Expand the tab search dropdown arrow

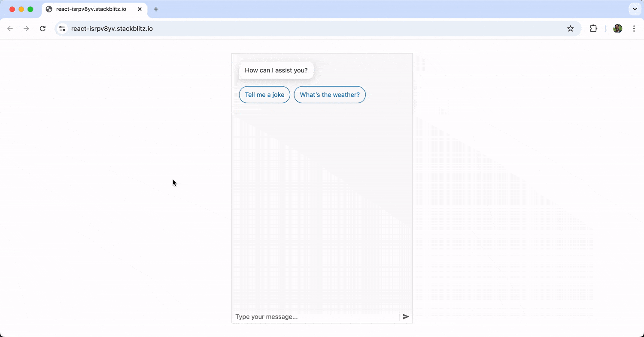[x=635, y=9]
